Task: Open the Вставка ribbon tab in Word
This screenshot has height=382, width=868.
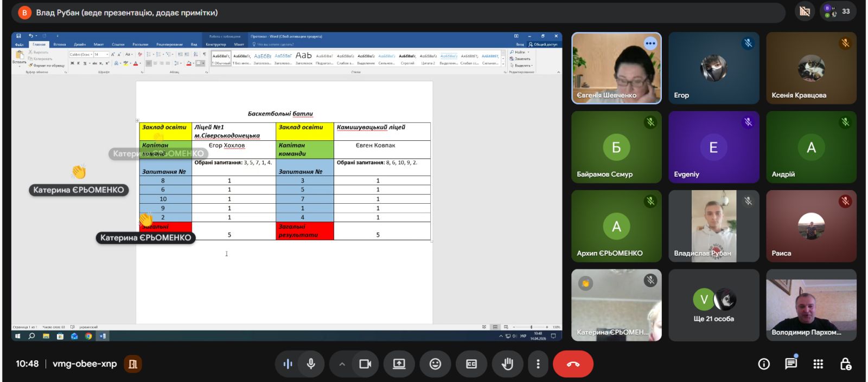Action: [60, 44]
